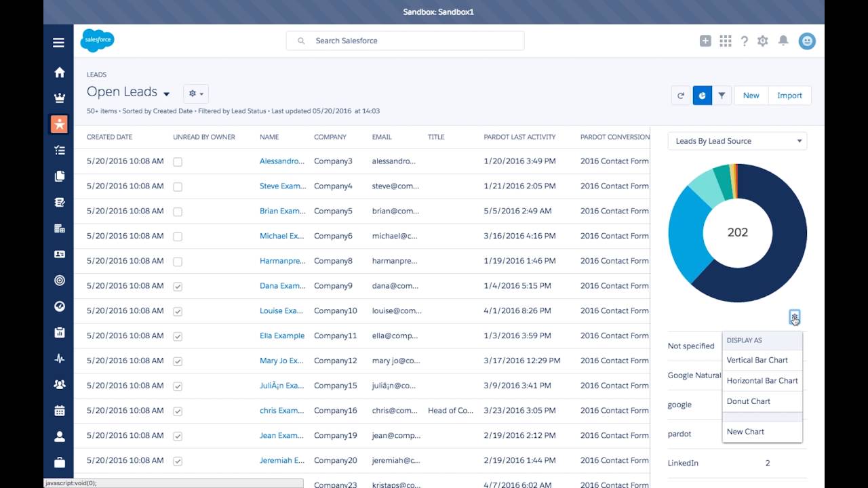Open Accounts building icon in sidebar
868x488 pixels.
(60, 228)
